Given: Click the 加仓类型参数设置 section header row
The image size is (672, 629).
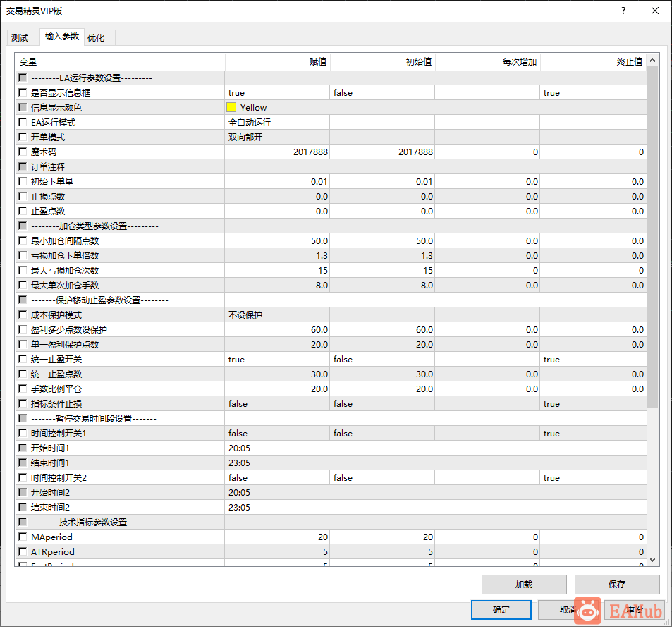Looking at the screenshot, I should [331, 226].
